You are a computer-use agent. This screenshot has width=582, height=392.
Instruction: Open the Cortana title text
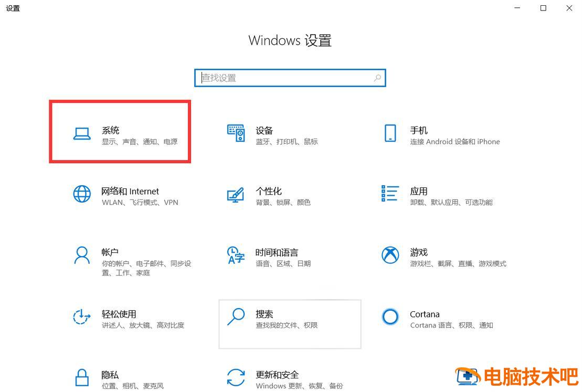click(425, 314)
